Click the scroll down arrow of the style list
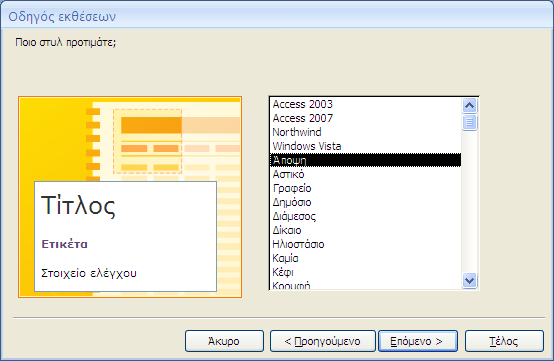The height and width of the screenshot is (361, 554). (x=469, y=280)
